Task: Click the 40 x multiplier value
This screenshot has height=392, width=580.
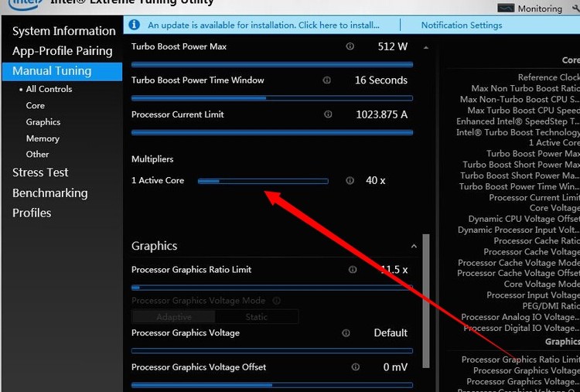Action: (375, 180)
